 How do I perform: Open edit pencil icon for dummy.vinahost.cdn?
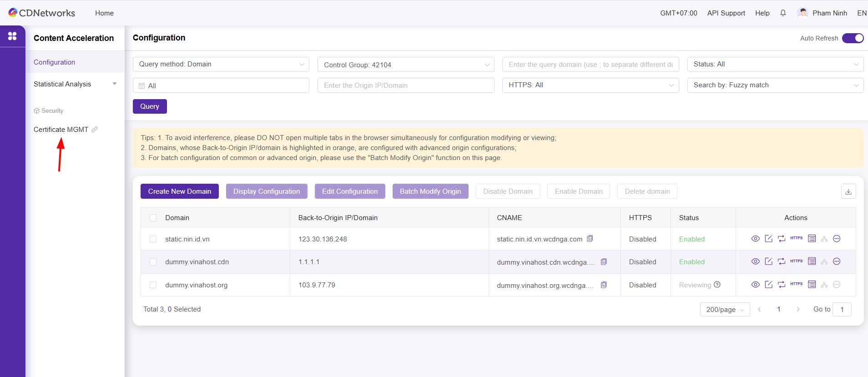(x=768, y=261)
